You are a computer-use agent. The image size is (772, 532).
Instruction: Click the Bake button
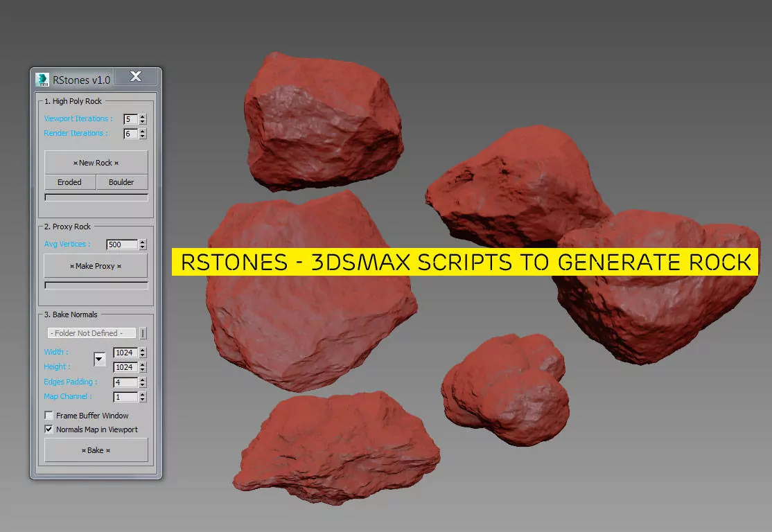[96, 450]
